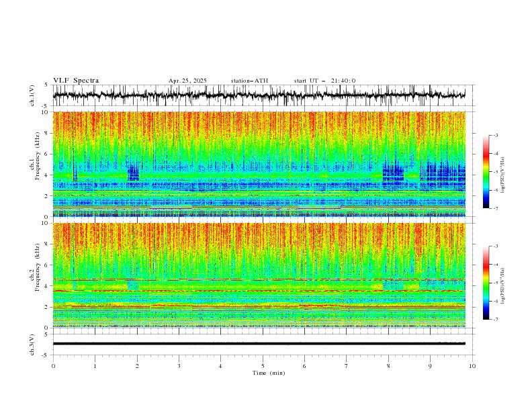Click time axis tick label '10'

(472, 366)
